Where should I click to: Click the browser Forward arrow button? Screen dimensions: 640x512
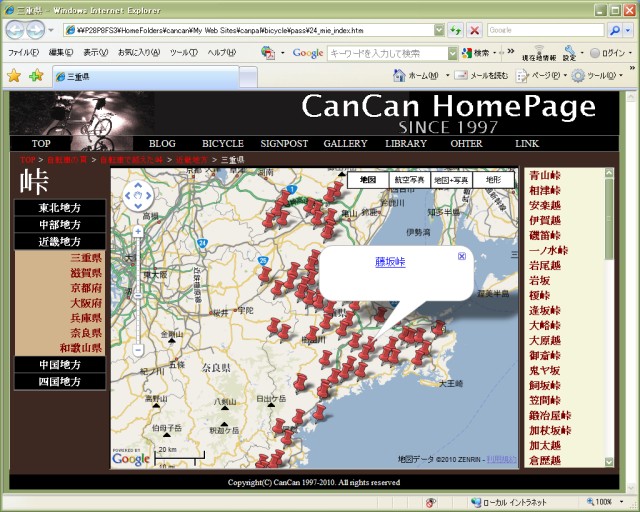(x=36, y=30)
